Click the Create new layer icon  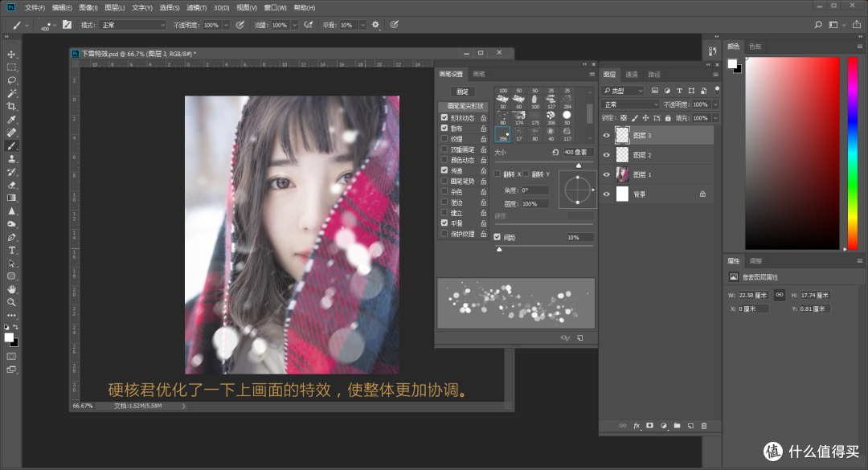[x=690, y=425]
